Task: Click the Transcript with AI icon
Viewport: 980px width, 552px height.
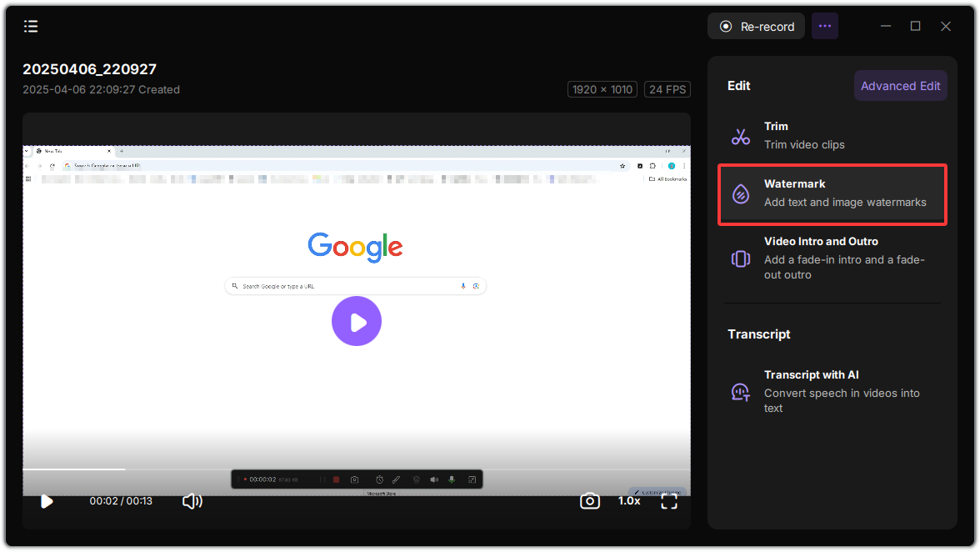Action: point(741,392)
